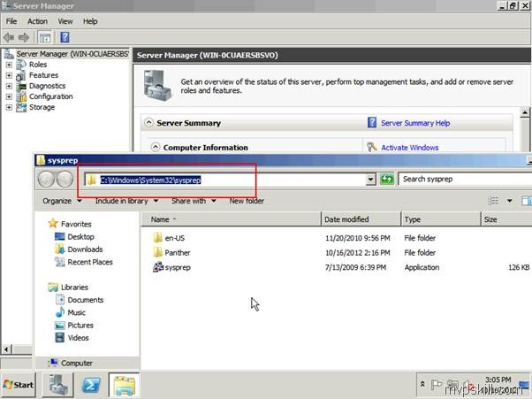Click the Server Manager forward arrow icon
Screen dimensions: 532x399
pyautogui.click(x=23, y=37)
